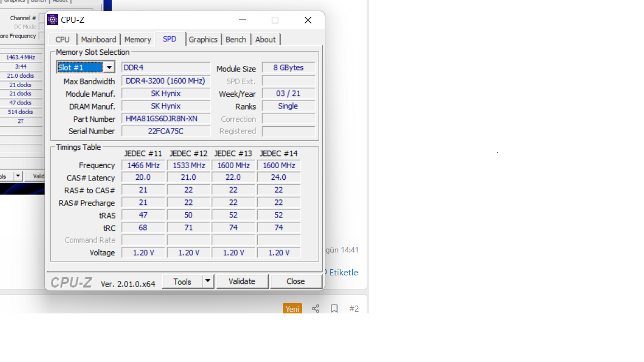Viewport: 644px width, 362px height.
Task: Open the tools dropdown arrow in background window
Action: pyautogui.click(x=18, y=176)
